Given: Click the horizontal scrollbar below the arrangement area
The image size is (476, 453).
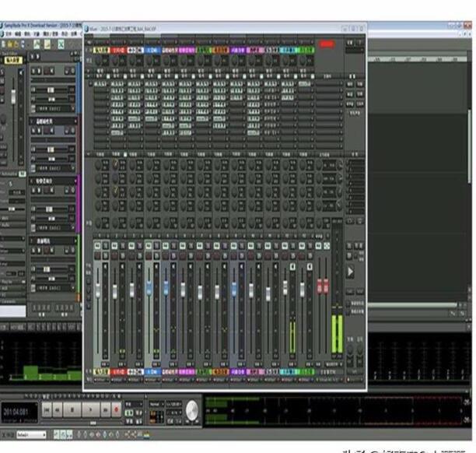Looking at the screenshot, I should click(x=412, y=305).
